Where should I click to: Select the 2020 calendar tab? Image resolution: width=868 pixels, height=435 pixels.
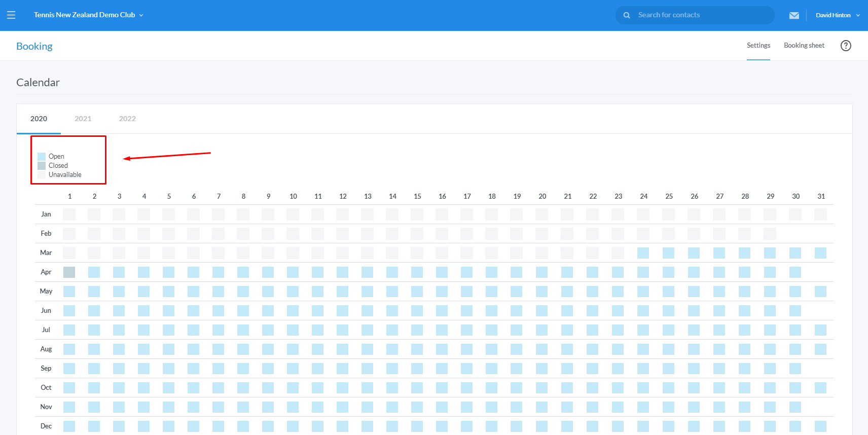click(39, 119)
